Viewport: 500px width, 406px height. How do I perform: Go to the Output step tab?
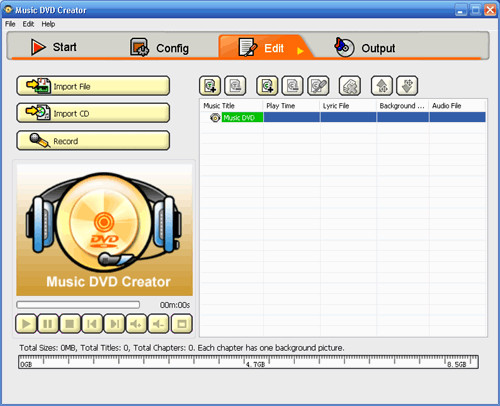365,48
